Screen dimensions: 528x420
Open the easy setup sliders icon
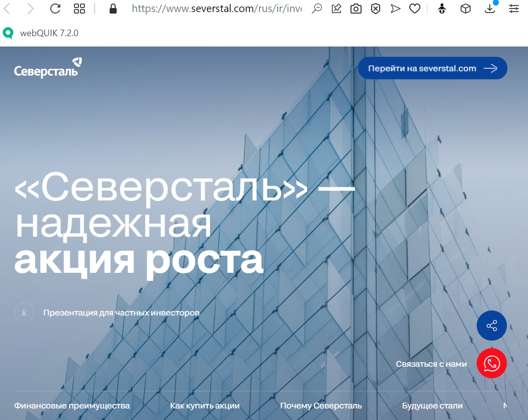(513, 9)
